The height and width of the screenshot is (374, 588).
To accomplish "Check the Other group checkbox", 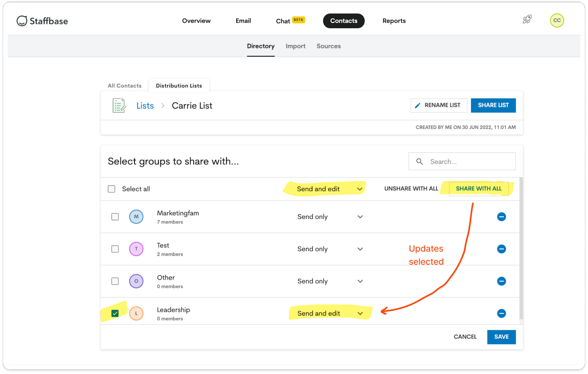I will [x=115, y=281].
